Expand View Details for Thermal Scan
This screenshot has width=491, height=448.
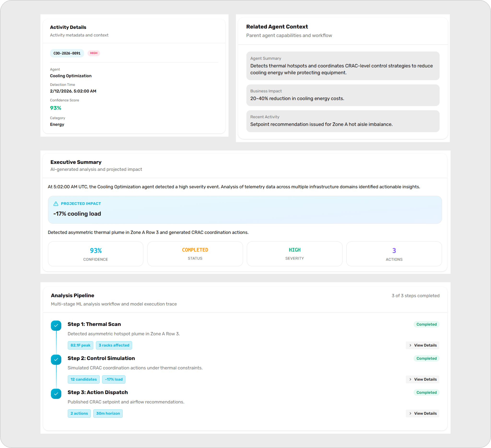423,345
